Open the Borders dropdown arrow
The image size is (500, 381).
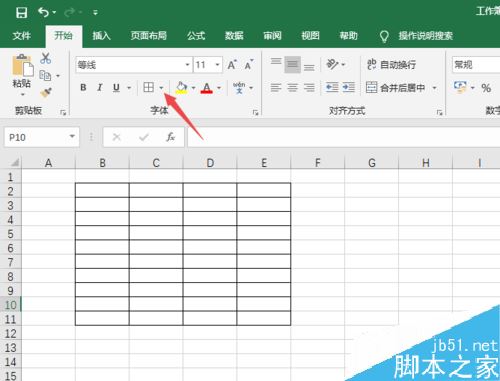pos(161,88)
